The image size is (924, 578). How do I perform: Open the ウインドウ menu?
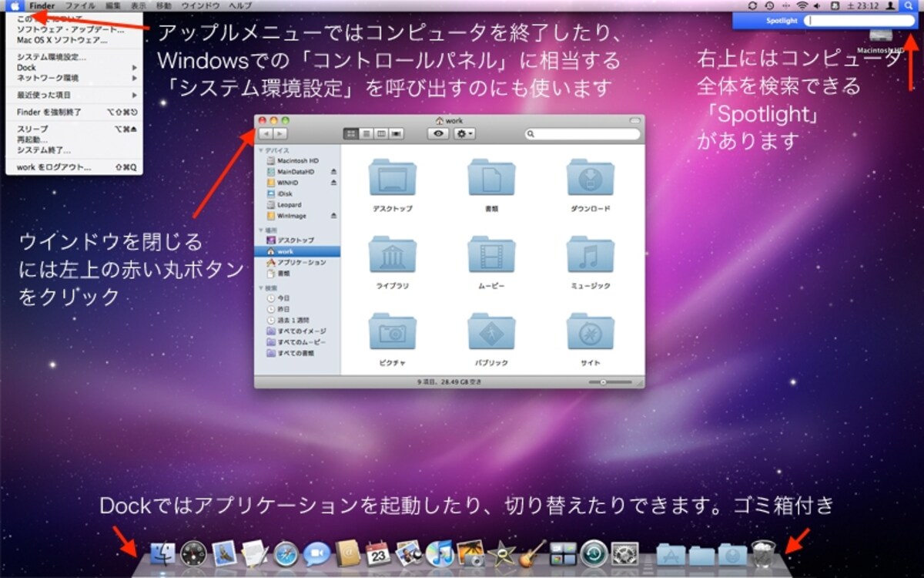click(x=200, y=5)
